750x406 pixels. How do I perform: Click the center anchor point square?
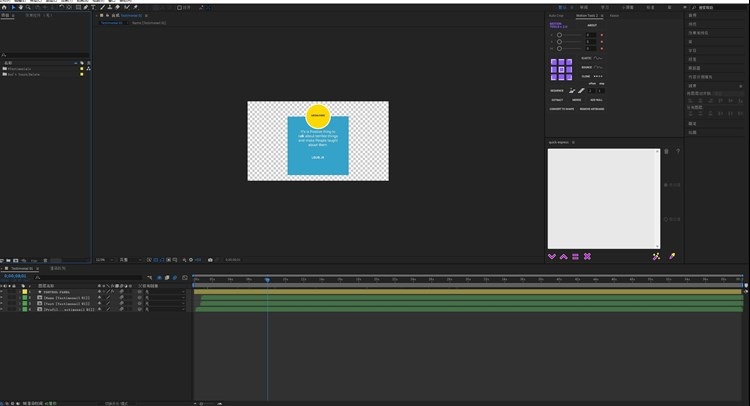click(x=562, y=69)
